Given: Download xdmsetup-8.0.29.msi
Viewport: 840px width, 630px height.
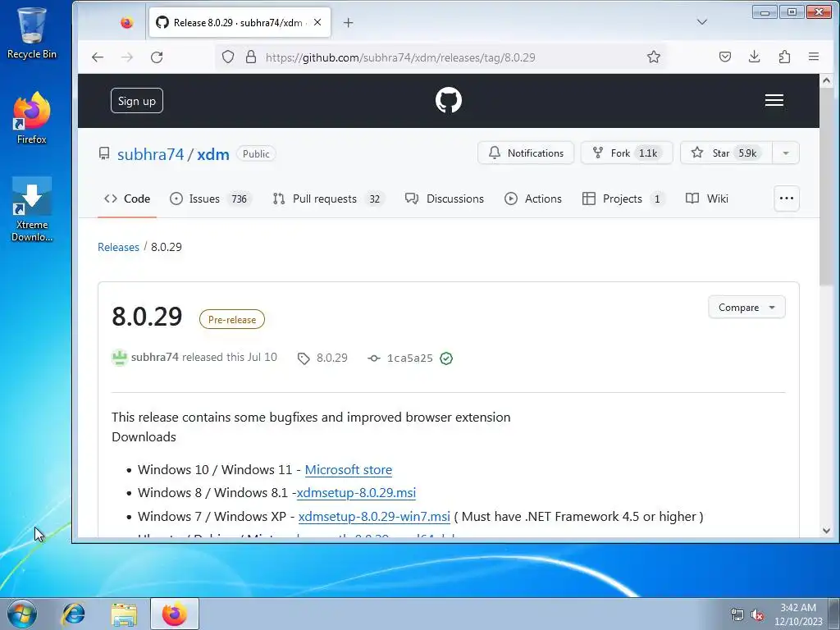Looking at the screenshot, I should [356, 493].
